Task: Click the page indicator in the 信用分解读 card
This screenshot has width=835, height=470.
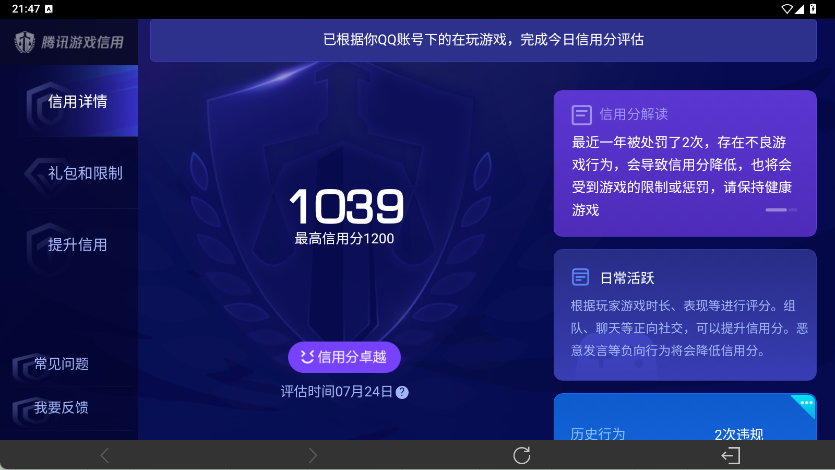Action: click(781, 210)
